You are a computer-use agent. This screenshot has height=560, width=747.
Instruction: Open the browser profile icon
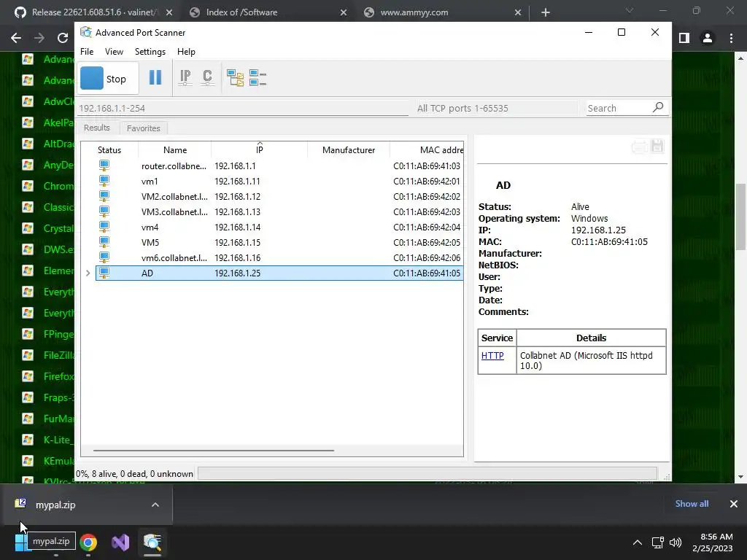pyautogui.click(x=708, y=38)
